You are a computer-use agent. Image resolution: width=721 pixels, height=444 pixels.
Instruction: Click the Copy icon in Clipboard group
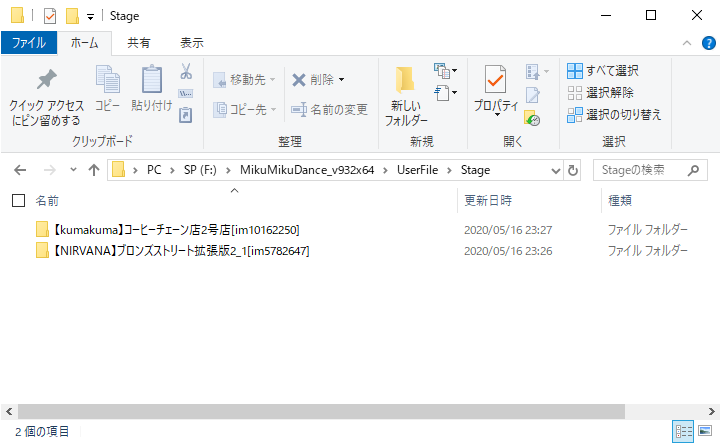pos(108,79)
